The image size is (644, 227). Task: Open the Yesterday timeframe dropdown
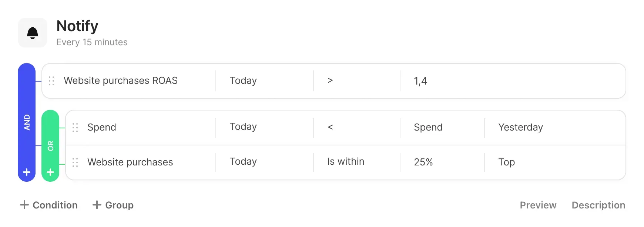(520, 127)
